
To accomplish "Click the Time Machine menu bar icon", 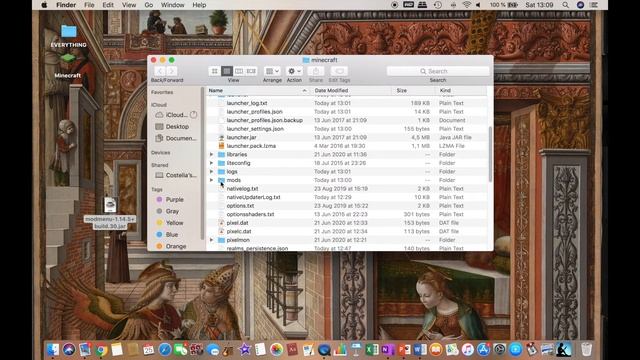I will 438,5.
